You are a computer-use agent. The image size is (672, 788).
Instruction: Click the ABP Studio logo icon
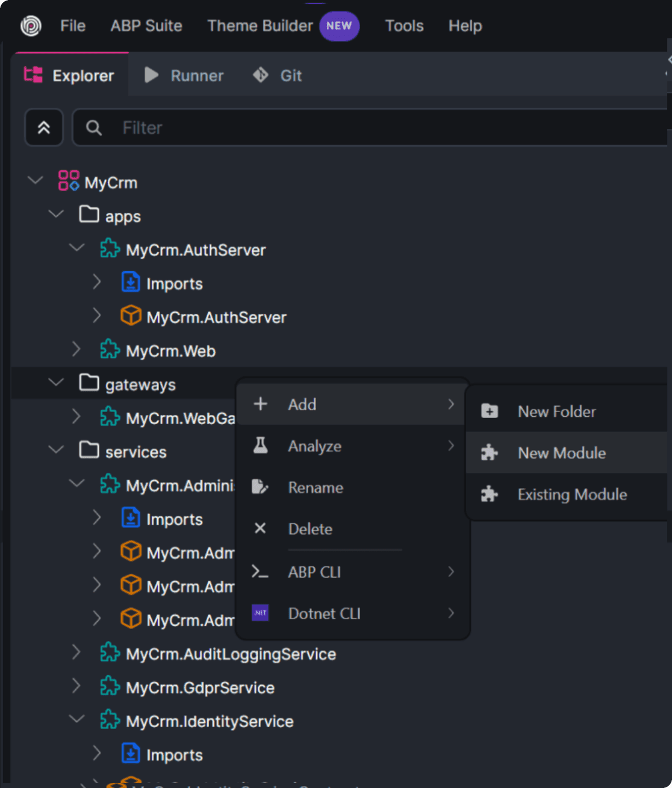click(31, 26)
